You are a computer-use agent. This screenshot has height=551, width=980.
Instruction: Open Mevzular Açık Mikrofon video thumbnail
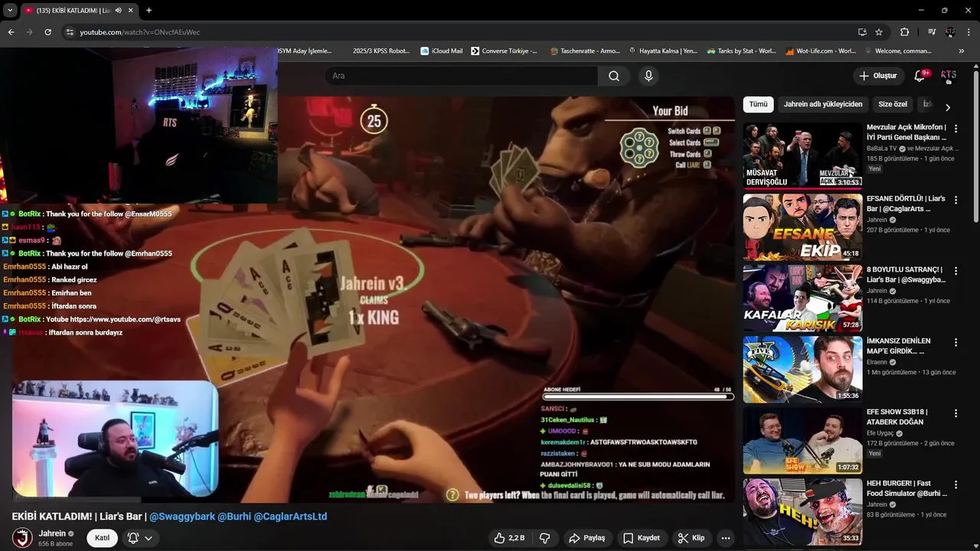click(x=802, y=155)
